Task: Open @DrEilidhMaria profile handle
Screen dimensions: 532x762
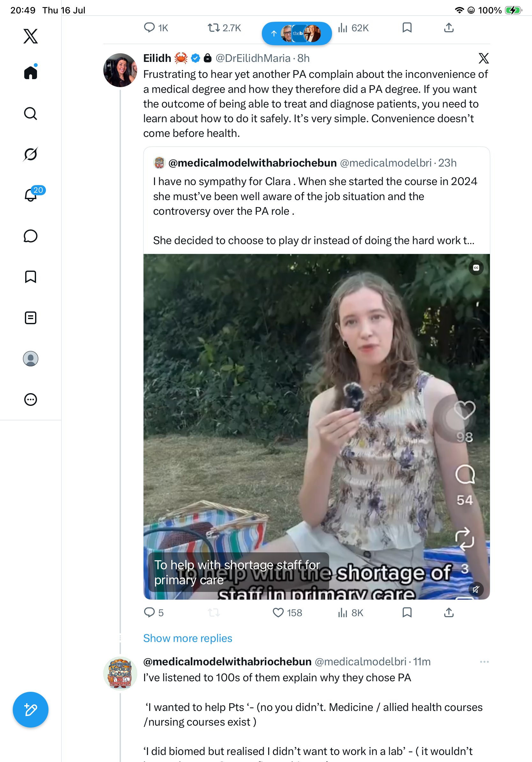Action: pyautogui.click(x=253, y=58)
